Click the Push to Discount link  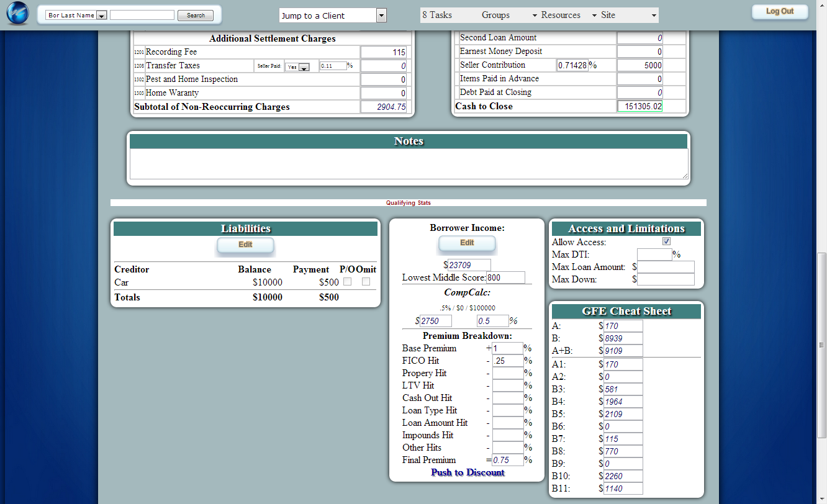pyautogui.click(x=468, y=473)
